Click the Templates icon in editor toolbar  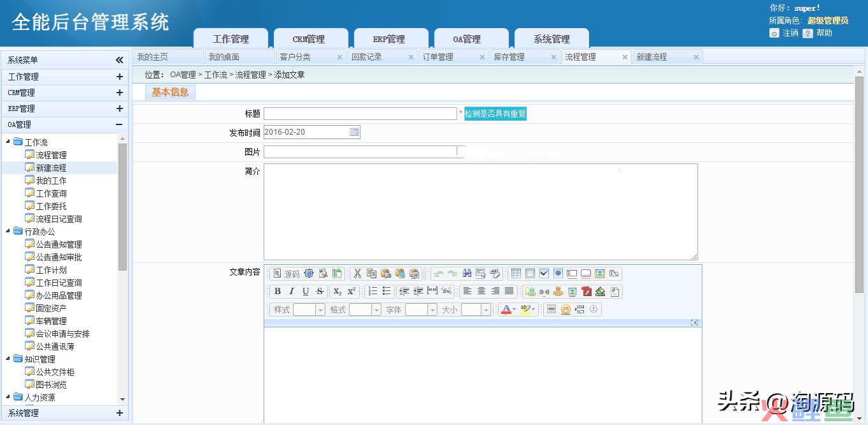(337, 274)
